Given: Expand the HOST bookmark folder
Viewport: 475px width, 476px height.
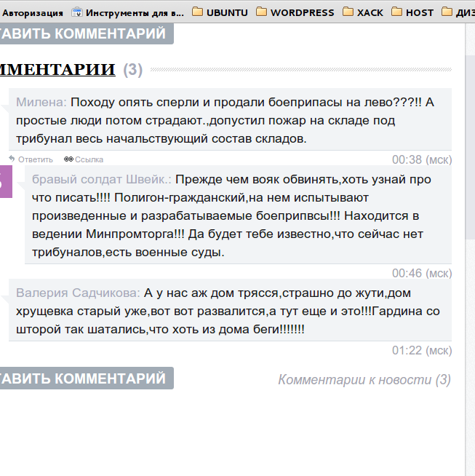Looking at the screenshot, I should [412, 12].
